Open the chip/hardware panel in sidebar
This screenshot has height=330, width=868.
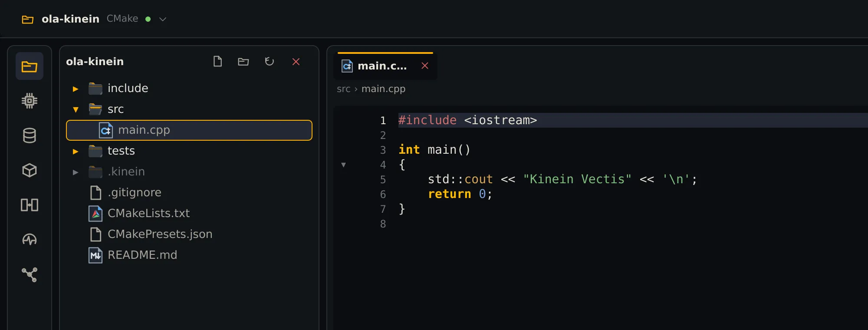tap(30, 101)
